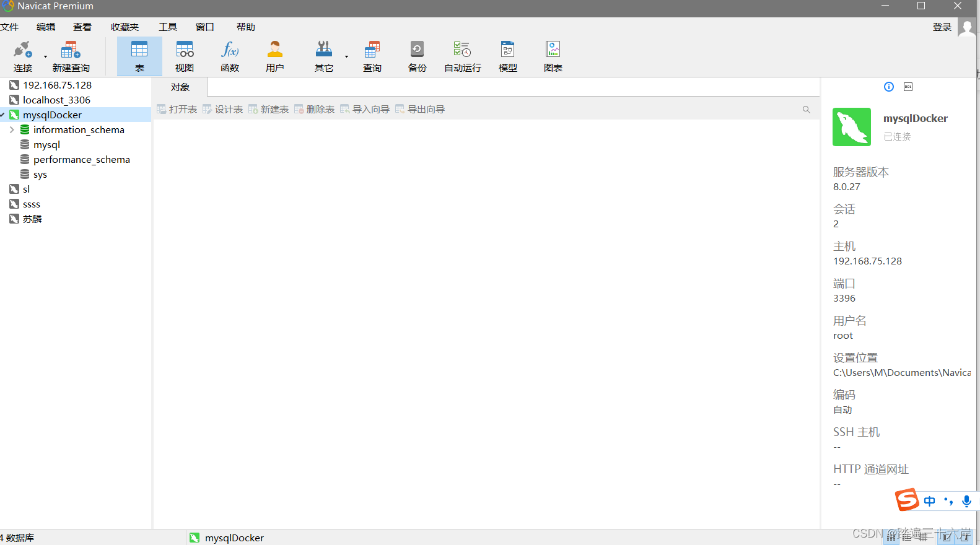Click the root username value
The width and height of the screenshot is (980, 545).
tap(843, 336)
